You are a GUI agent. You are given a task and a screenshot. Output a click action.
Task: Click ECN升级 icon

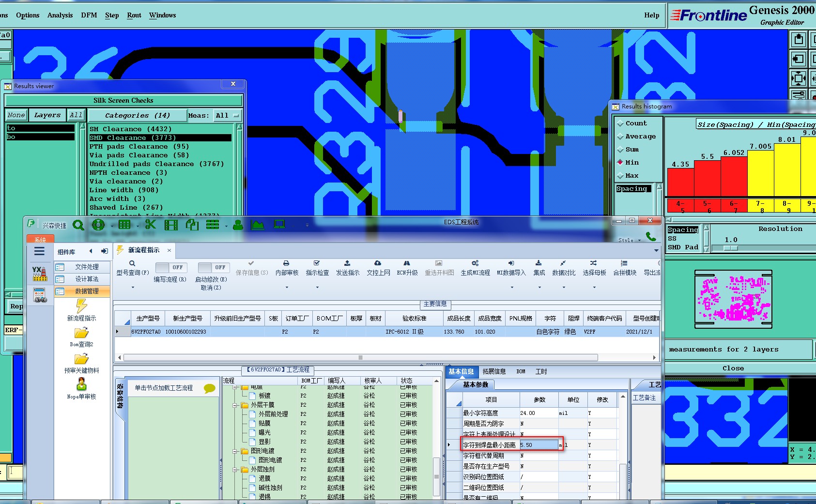[x=407, y=263]
